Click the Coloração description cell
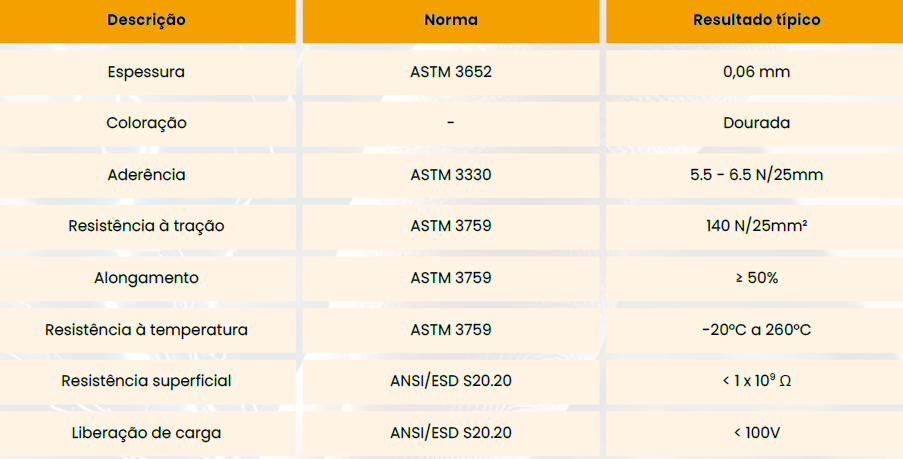 coord(146,123)
